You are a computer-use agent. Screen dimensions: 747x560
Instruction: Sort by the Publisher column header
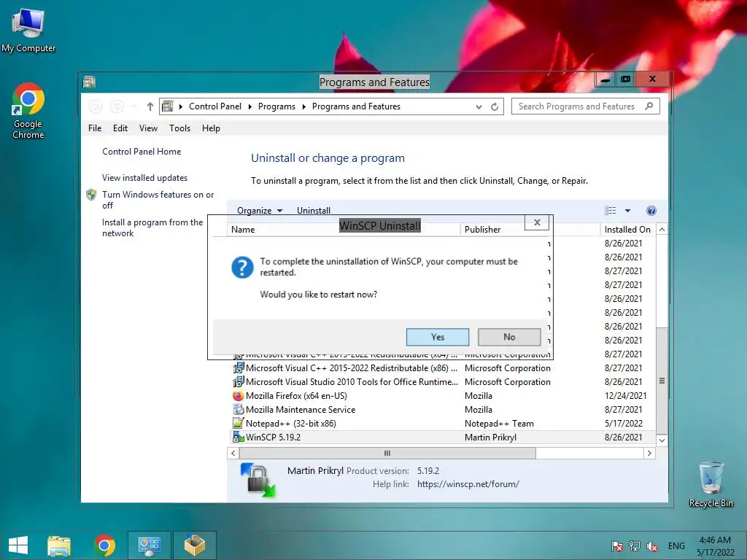483,230
